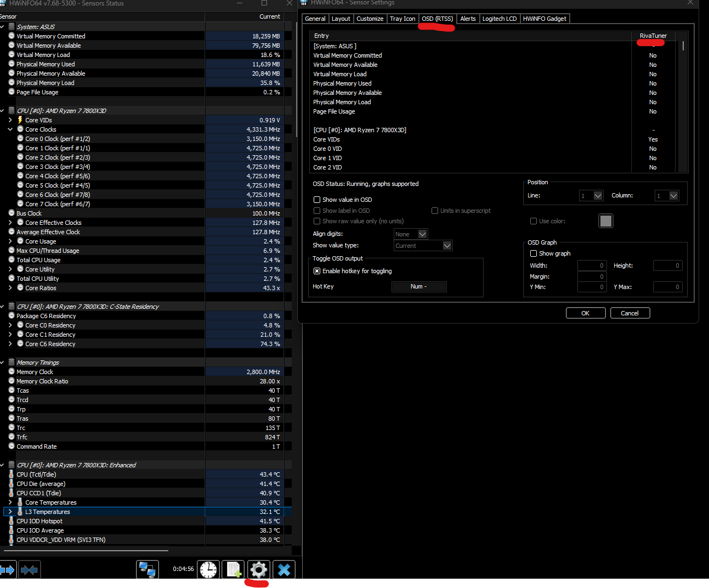Viewport: 709px width, 588px height.
Task: Enable Show graph in OSD Graph section
Action: [534, 253]
